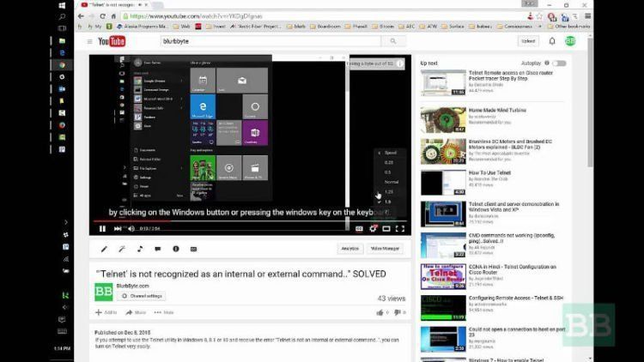Select 0.5 playback speed

click(388, 172)
